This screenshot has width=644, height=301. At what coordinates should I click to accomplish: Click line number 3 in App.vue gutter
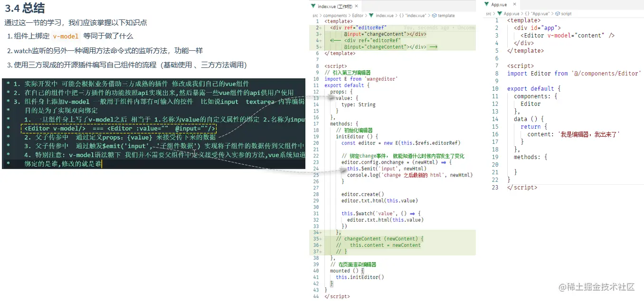496,35
